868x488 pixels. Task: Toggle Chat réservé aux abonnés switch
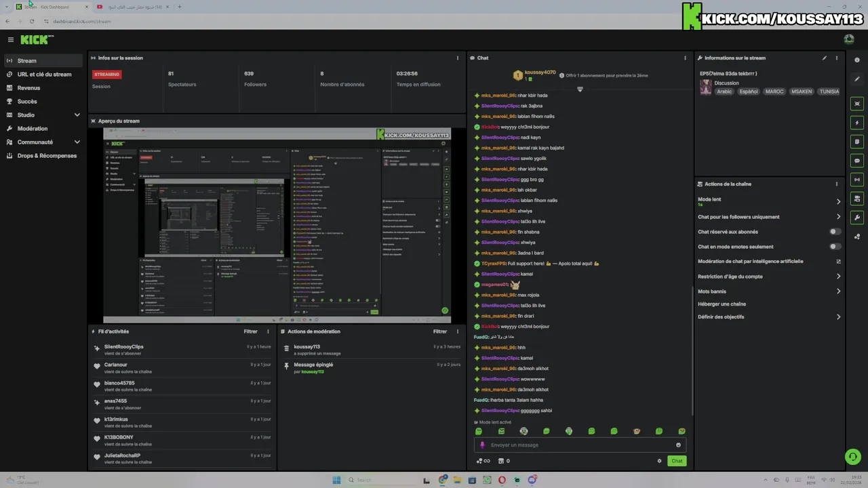(835, 232)
